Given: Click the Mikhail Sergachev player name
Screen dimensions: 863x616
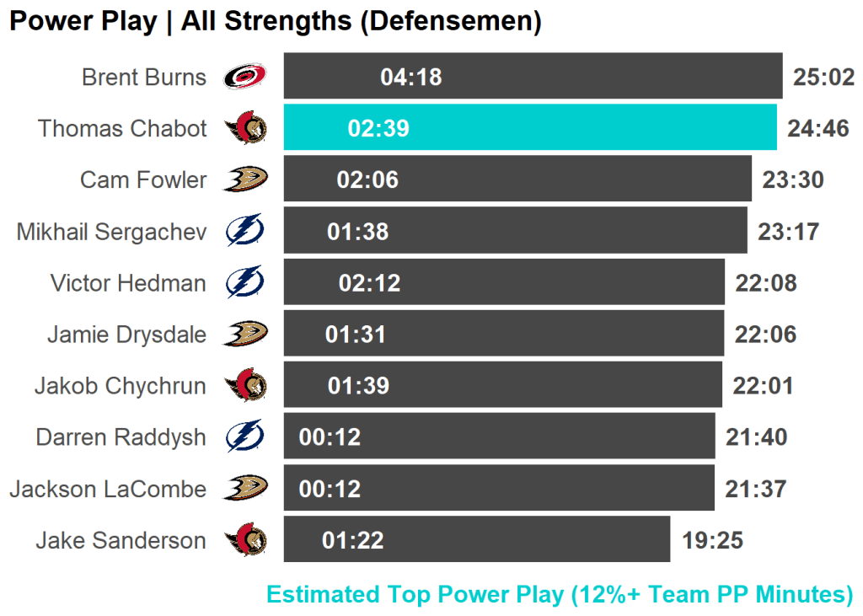Looking at the screenshot, I should (x=111, y=232).
